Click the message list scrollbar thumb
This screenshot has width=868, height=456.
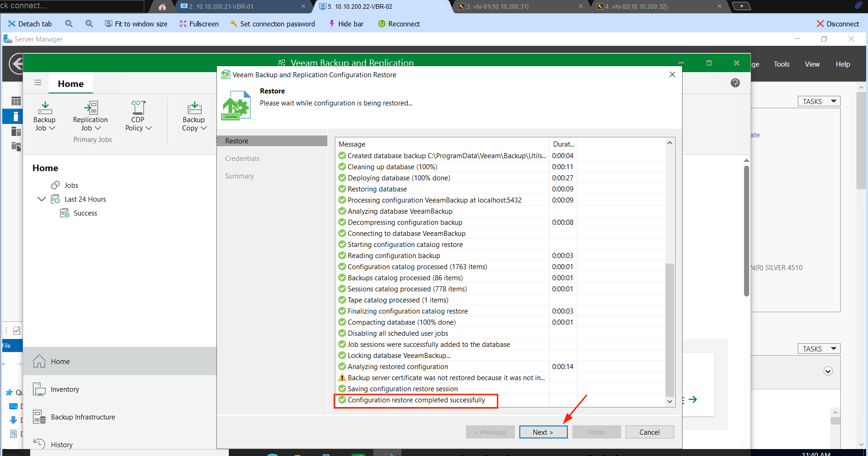(x=670, y=330)
